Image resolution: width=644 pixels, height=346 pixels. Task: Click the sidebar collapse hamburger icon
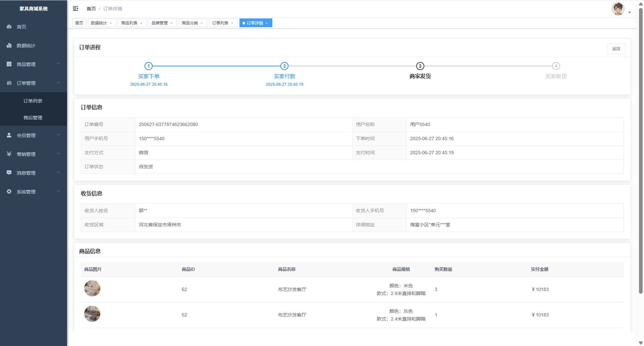coord(75,8)
